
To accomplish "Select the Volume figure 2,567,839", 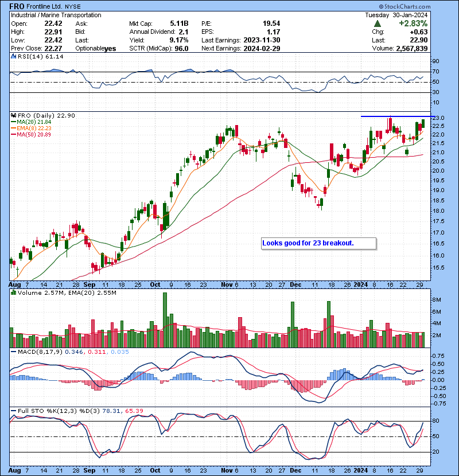I will coord(412,48).
